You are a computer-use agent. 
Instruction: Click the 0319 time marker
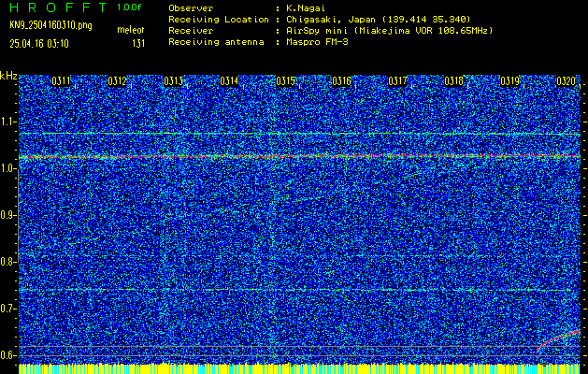click(510, 81)
